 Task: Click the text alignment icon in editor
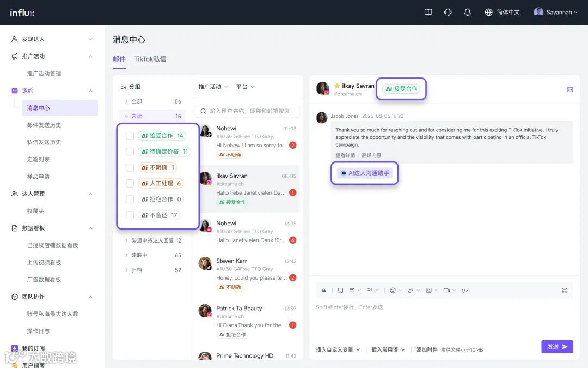point(352,290)
